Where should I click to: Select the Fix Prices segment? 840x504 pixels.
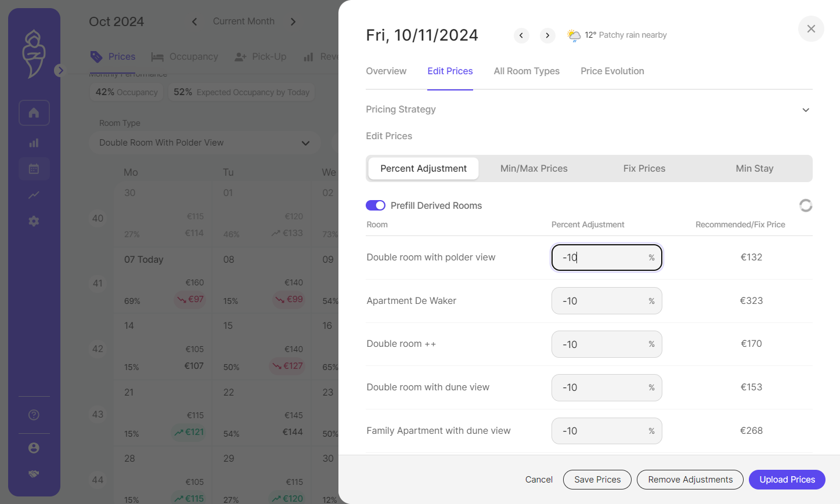pos(644,168)
